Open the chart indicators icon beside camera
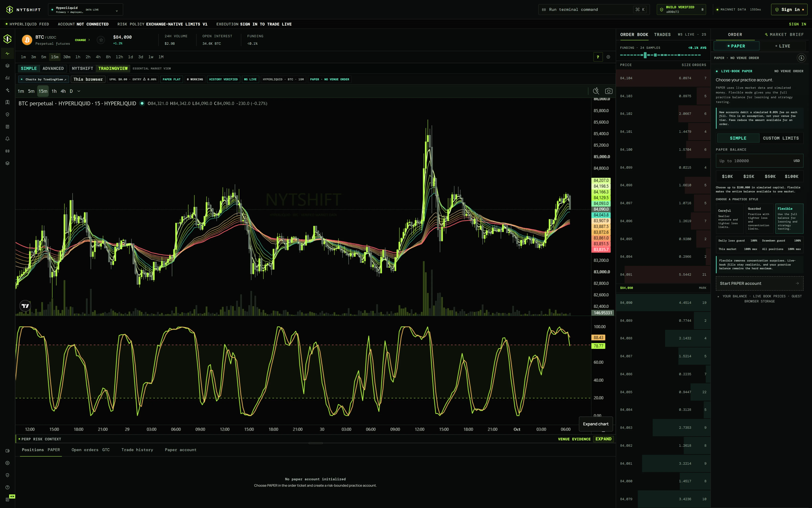The height and width of the screenshot is (508, 812). tap(596, 91)
